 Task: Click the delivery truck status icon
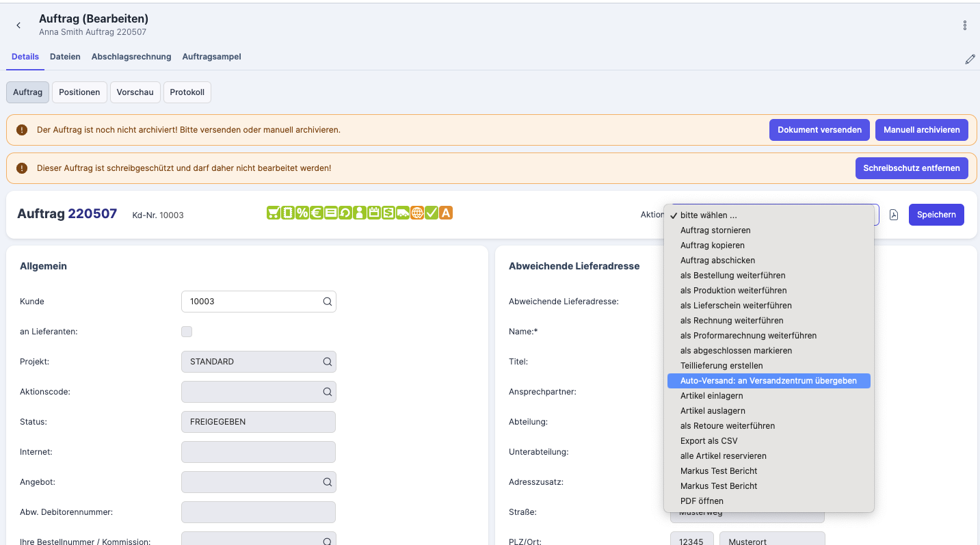[x=403, y=213]
